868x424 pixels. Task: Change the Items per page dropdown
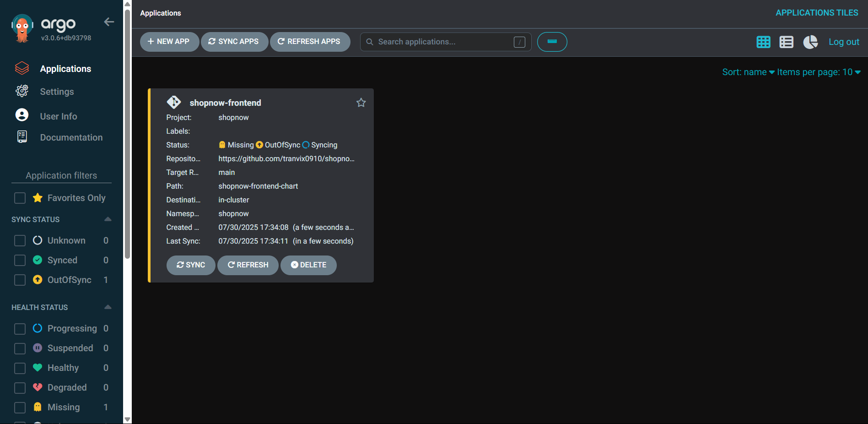tap(819, 72)
